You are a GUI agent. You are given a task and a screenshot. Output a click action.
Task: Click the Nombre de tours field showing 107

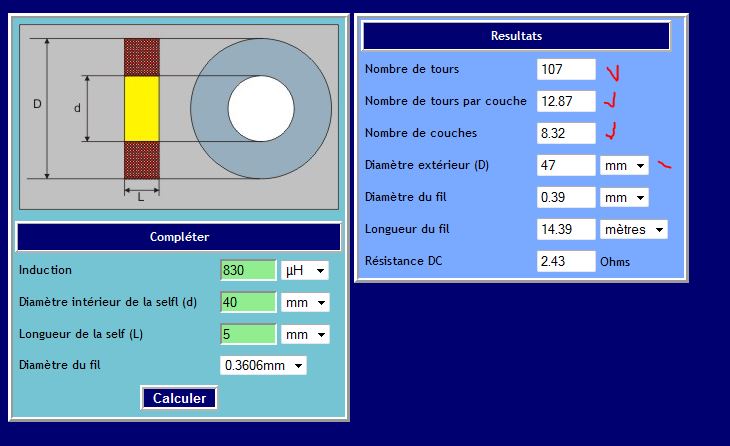(566, 69)
